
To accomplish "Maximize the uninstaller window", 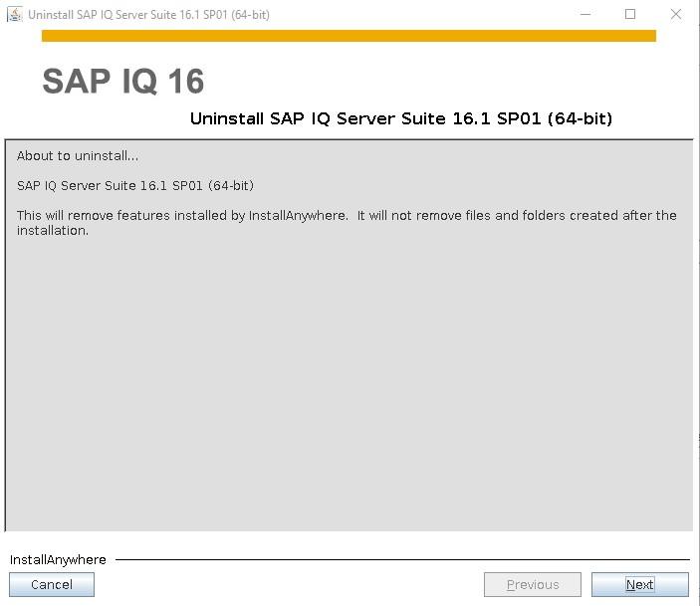I will pos(630,14).
